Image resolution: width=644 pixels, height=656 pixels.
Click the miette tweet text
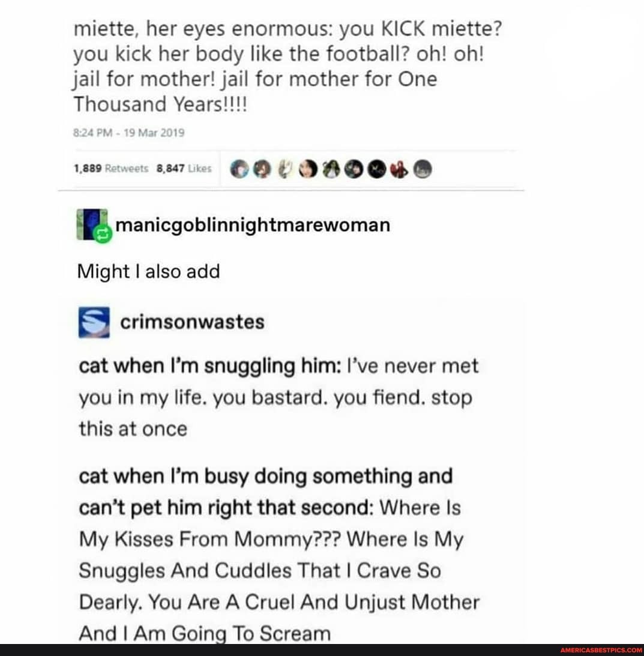[x=282, y=66]
